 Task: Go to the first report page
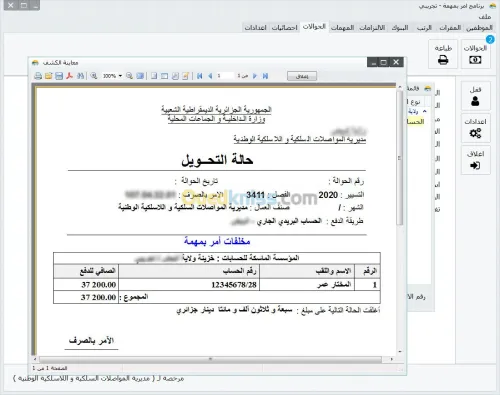(200, 76)
